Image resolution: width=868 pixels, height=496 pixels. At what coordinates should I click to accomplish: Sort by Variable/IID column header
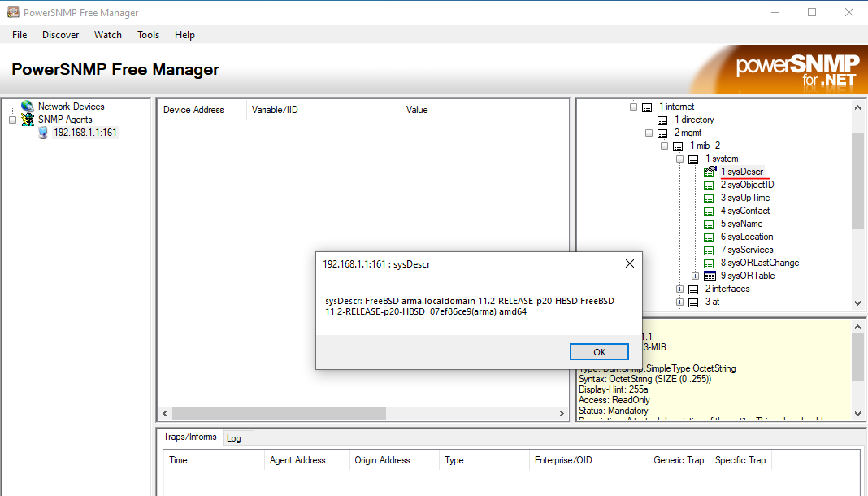323,110
